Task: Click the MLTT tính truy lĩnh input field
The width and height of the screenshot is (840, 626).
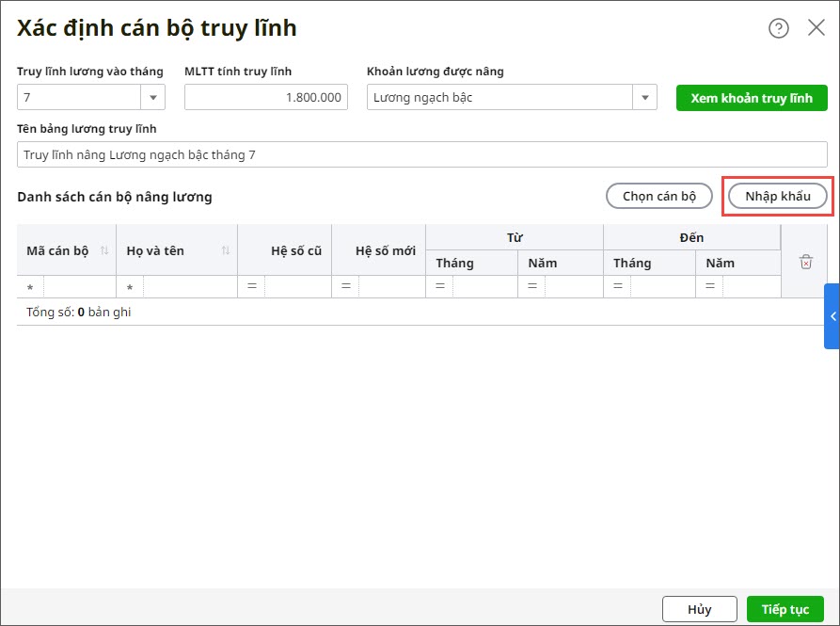Action: (266, 97)
